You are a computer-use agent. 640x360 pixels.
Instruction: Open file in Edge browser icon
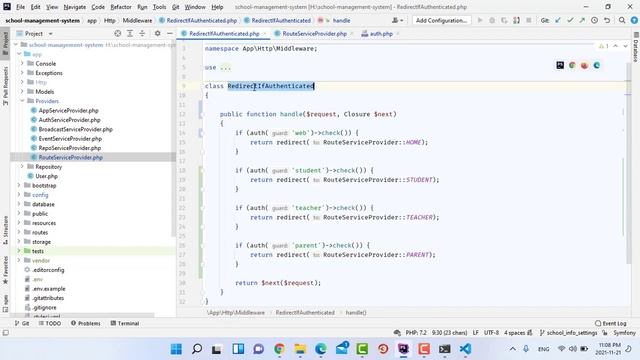click(597, 65)
